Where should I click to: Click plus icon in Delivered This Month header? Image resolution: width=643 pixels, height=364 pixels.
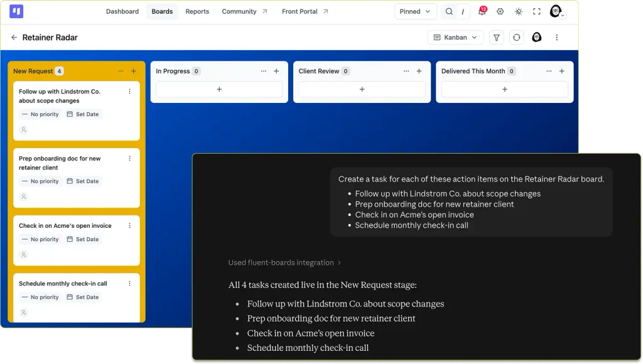[x=562, y=71]
